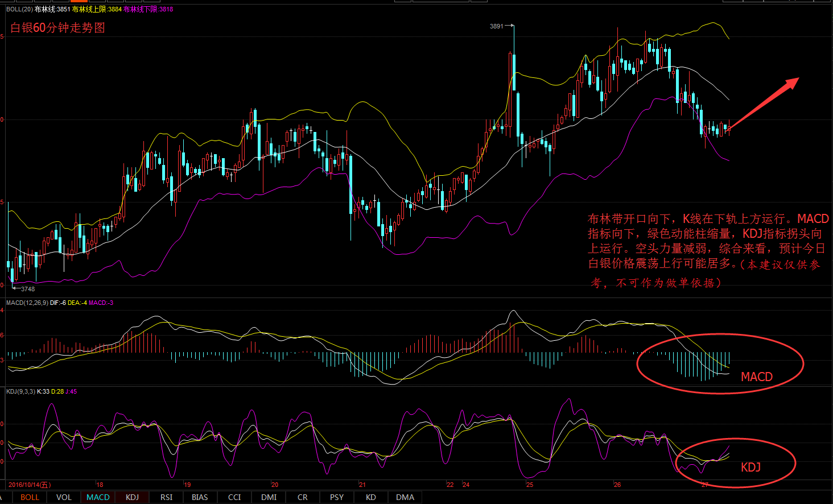Open the PSY indicator tab

(x=337, y=497)
